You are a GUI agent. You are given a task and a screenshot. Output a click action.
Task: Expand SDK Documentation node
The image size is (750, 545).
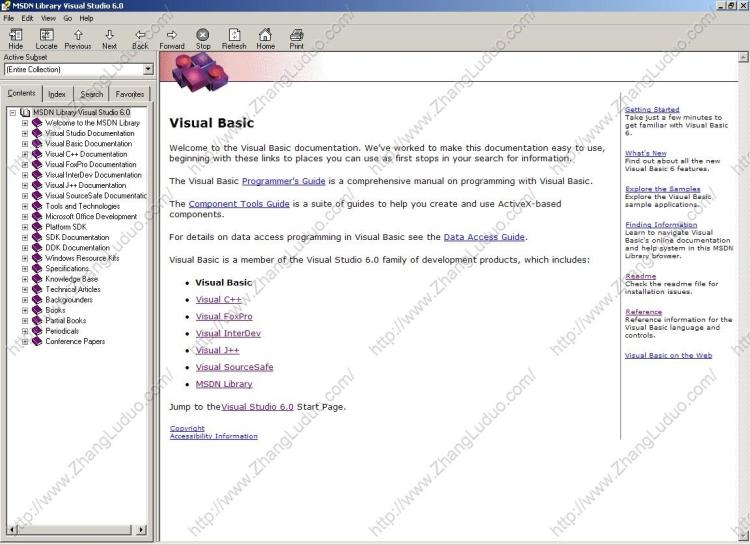(25, 237)
